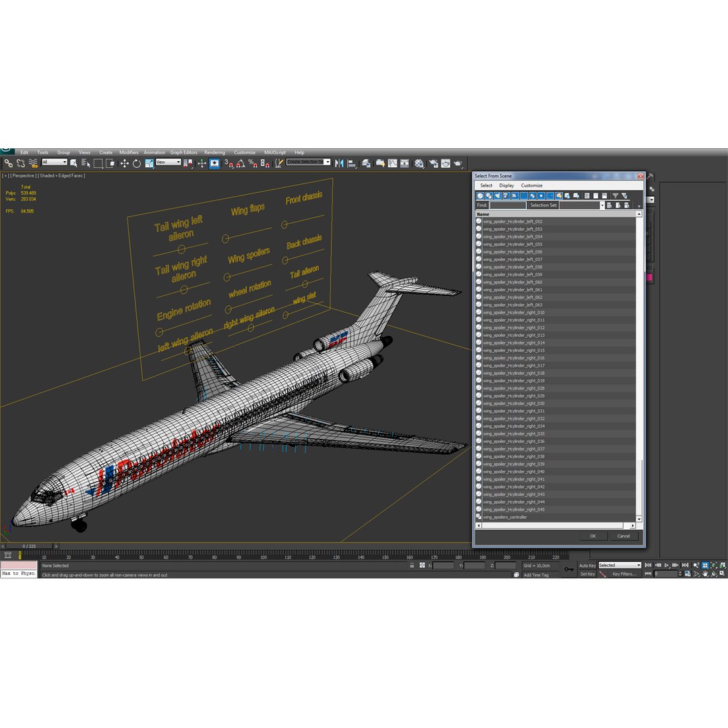The width and height of the screenshot is (728, 728).
Task: Click the Align tool icon
Action: 351,163
